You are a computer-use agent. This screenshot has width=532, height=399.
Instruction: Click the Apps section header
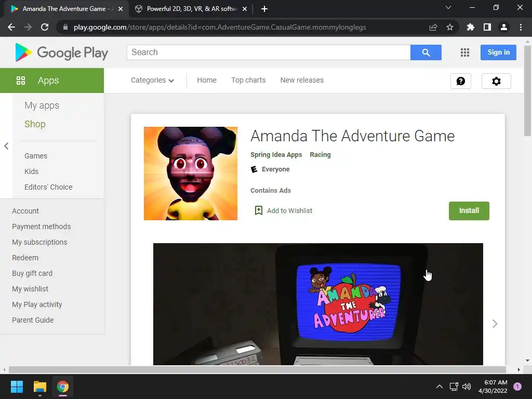pyautogui.click(x=52, y=81)
